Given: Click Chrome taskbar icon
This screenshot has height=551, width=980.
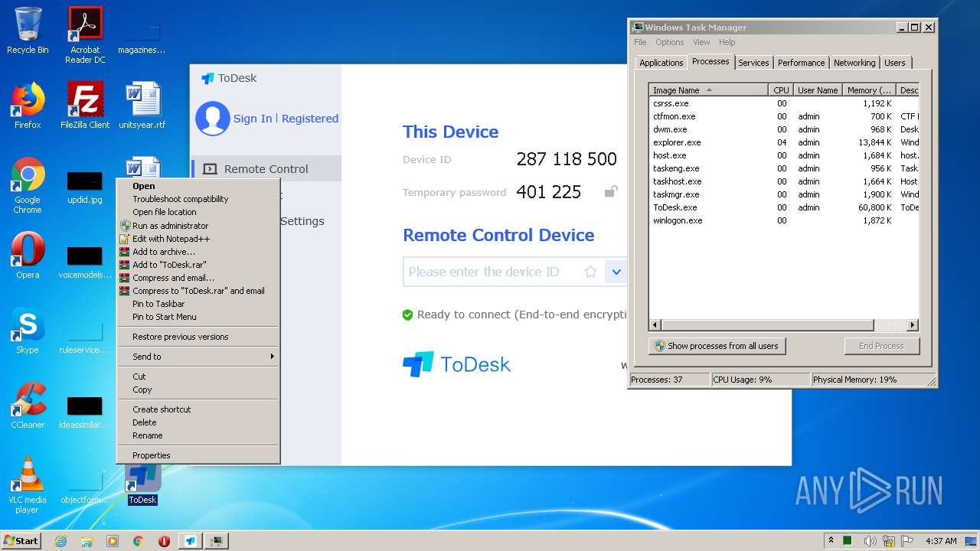Looking at the screenshot, I should [138, 541].
